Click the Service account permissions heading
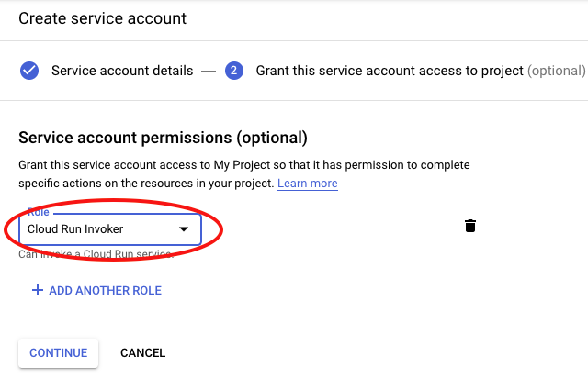Viewport: 588px width, 390px height. [163, 138]
